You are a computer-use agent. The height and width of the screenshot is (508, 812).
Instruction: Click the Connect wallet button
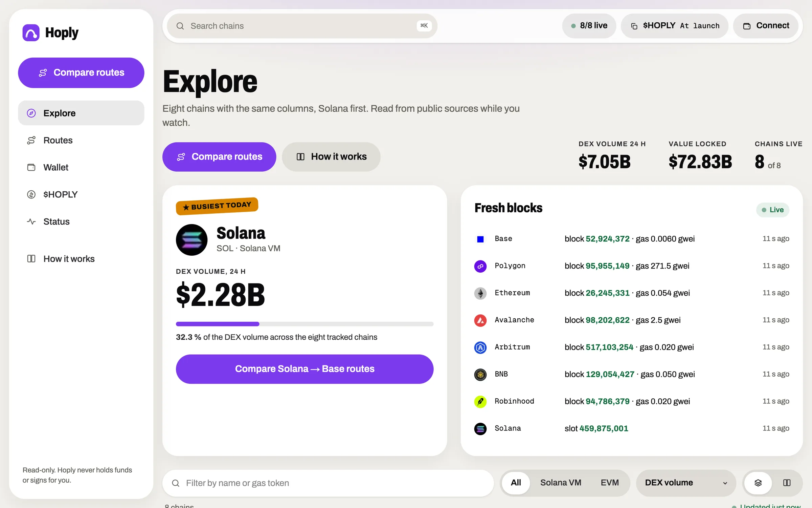766,26
